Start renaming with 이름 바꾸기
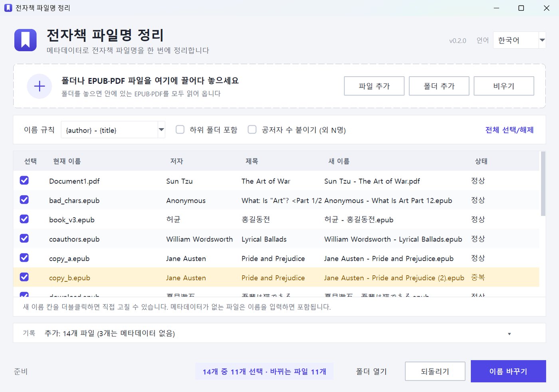This screenshot has width=559, height=392. click(508, 371)
